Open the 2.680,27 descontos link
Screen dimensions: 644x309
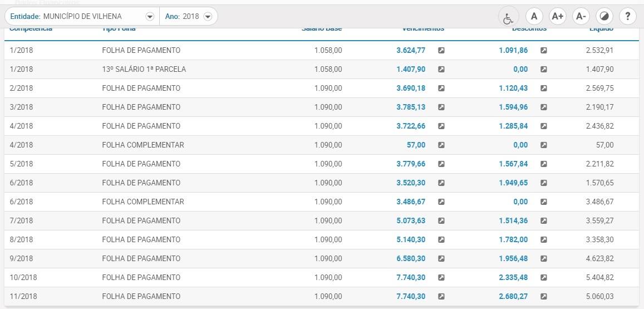[x=513, y=296]
